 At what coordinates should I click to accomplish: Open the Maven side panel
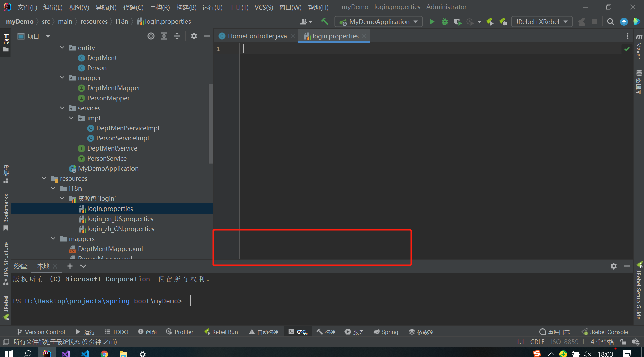click(639, 47)
